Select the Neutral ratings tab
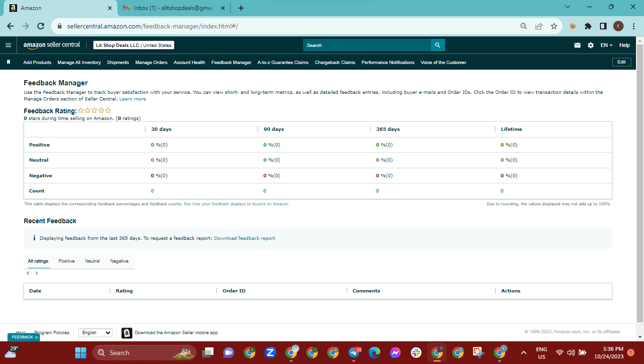644x364 pixels. click(92, 261)
